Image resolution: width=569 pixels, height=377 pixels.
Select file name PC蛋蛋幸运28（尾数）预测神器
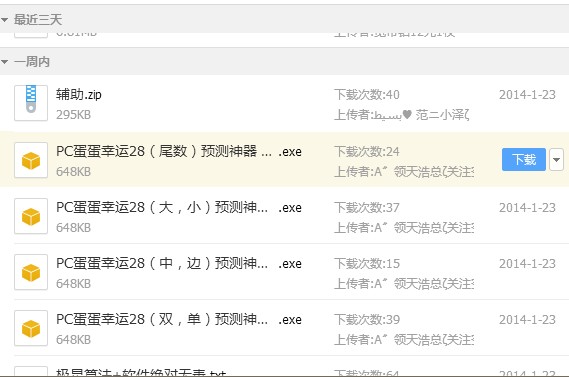(x=179, y=151)
